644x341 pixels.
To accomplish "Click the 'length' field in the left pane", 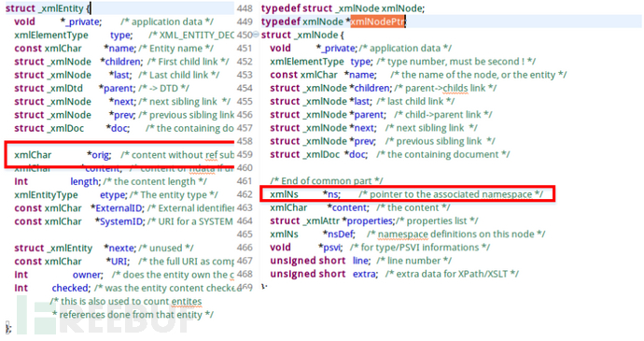I will [x=85, y=182].
